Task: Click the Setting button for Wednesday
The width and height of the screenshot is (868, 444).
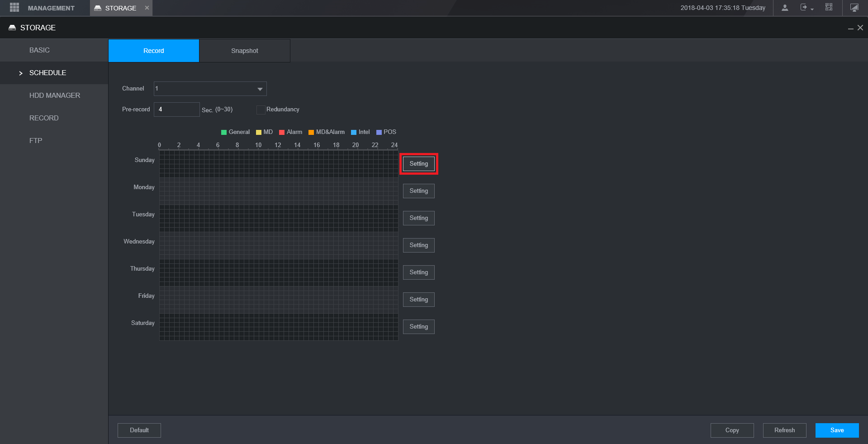Action: tap(419, 245)
